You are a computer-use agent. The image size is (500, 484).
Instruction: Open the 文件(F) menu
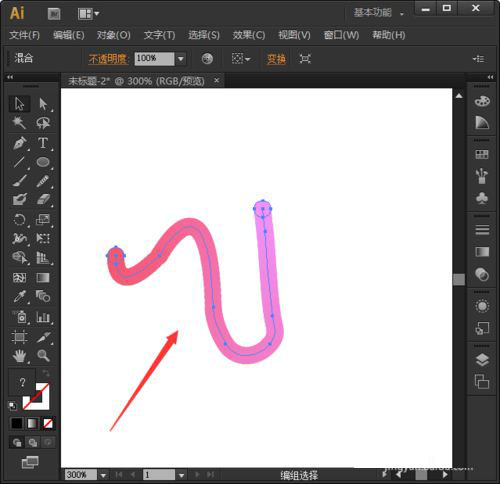point(24,35)
